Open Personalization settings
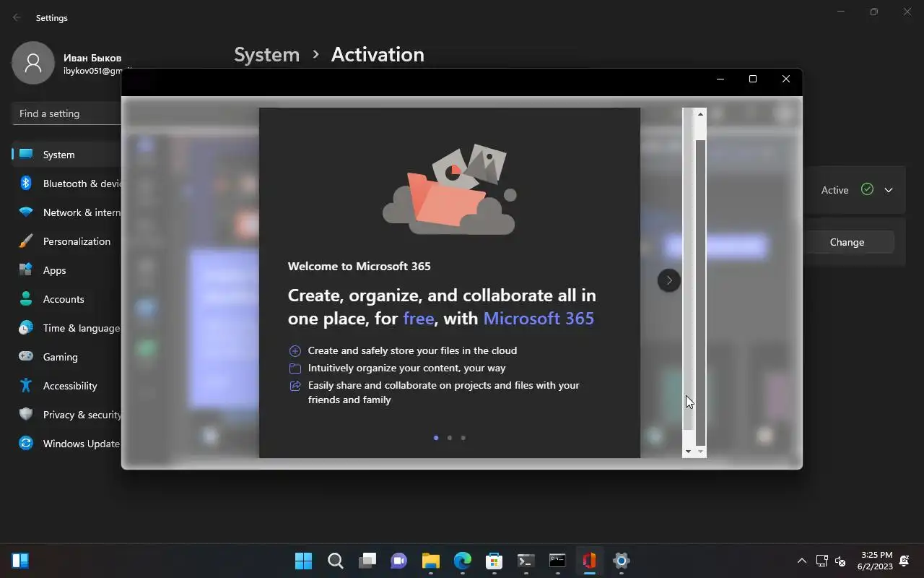 pyautogui.click(x=67, y=241)
